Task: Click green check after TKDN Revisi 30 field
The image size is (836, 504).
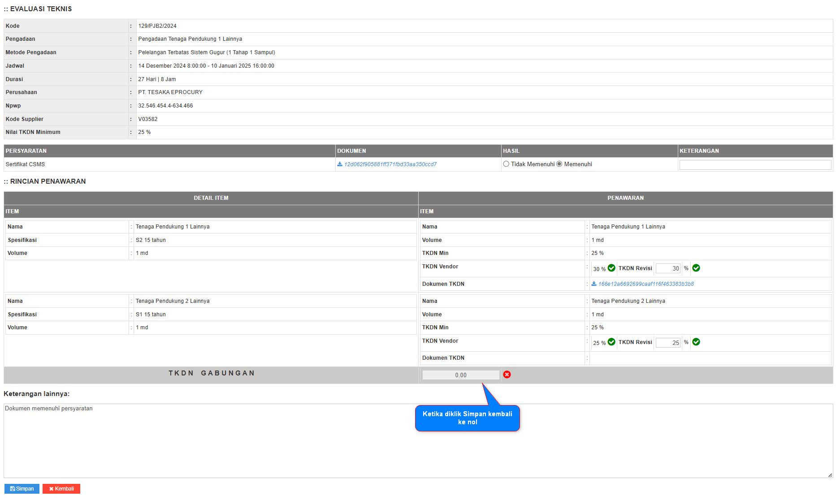Action: 696,268
